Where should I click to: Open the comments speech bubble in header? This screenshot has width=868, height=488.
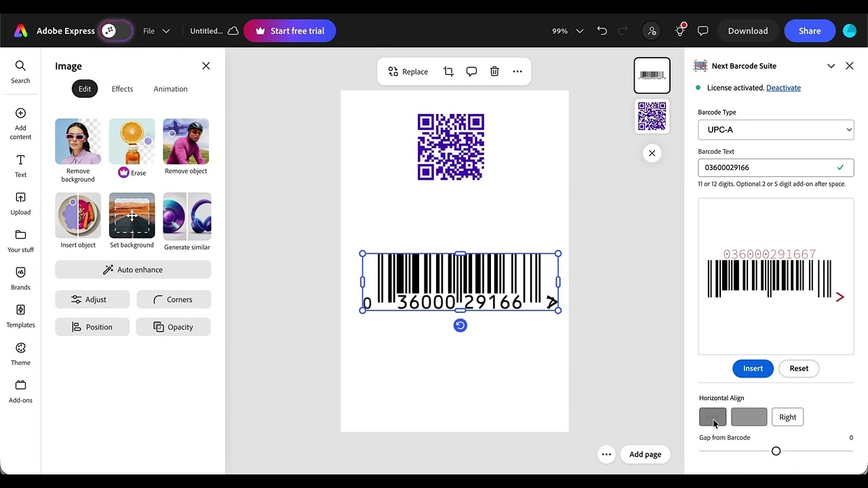coord(703,30)
